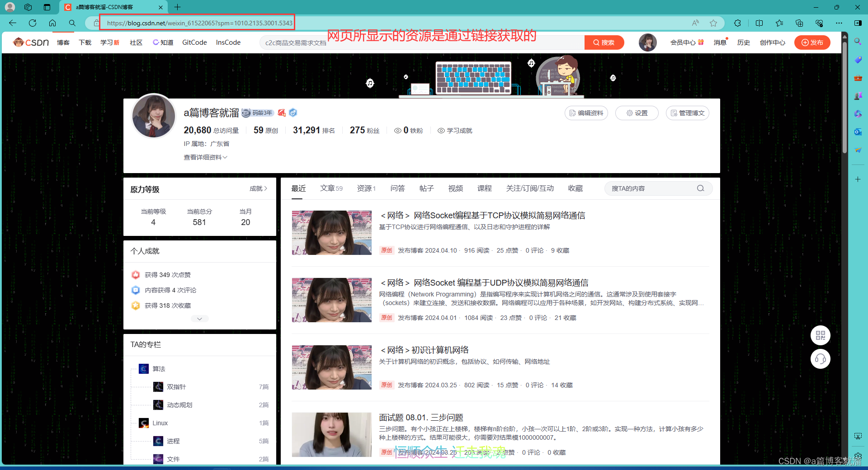Open Outlook from the Edge sidebar
868x470 pixels.
(858, 132)
